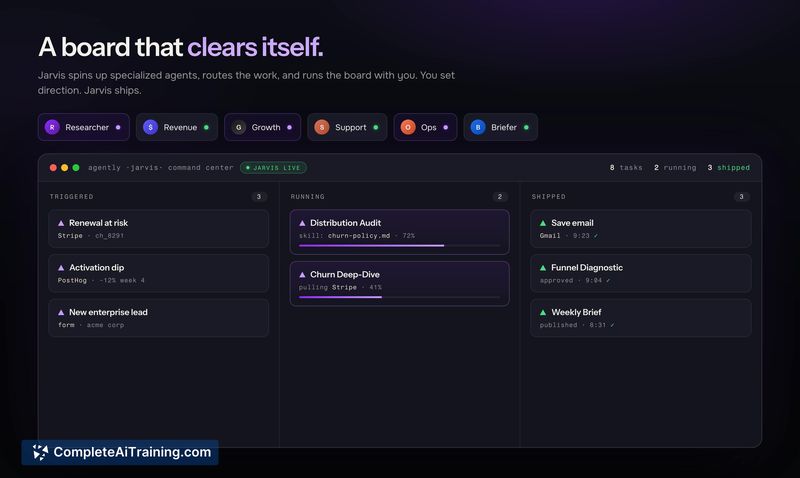Click the Distribution Audit progress bar

pos(399,245)
